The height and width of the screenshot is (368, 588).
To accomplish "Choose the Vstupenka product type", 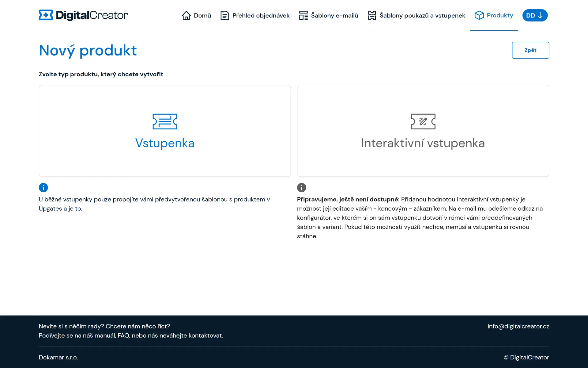I will (x=165, y=131).
